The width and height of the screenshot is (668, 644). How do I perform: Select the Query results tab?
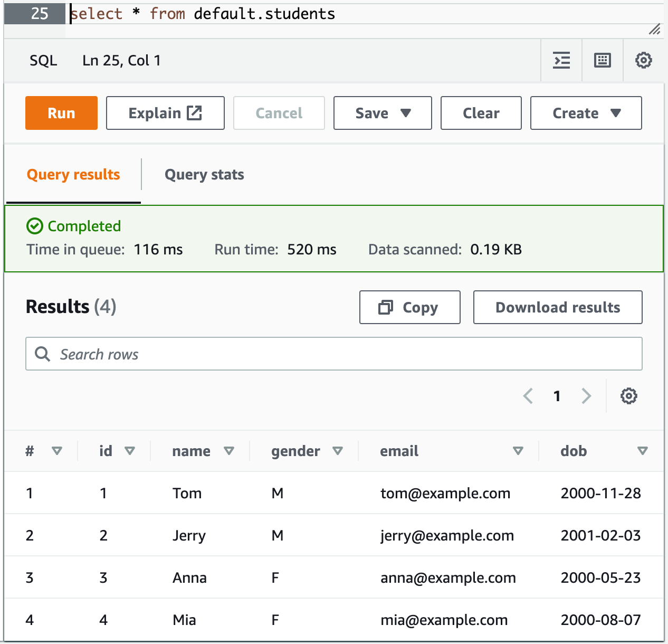click(x=73, y=175)
